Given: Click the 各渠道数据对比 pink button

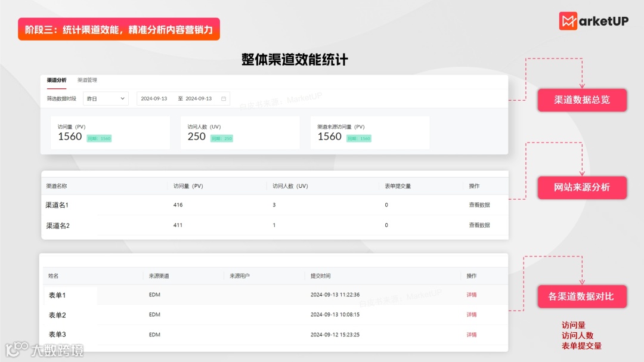Looking at the screenshot, I should (x=582, y=296).
